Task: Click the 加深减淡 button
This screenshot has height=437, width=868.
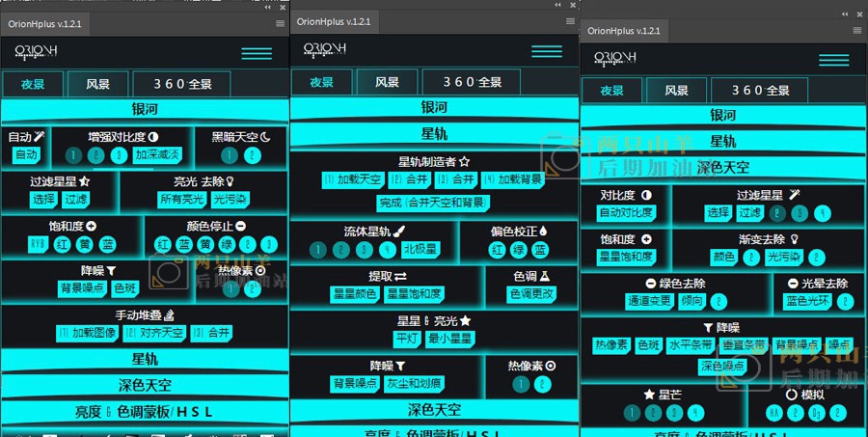Action: click(x=156, y=155)
